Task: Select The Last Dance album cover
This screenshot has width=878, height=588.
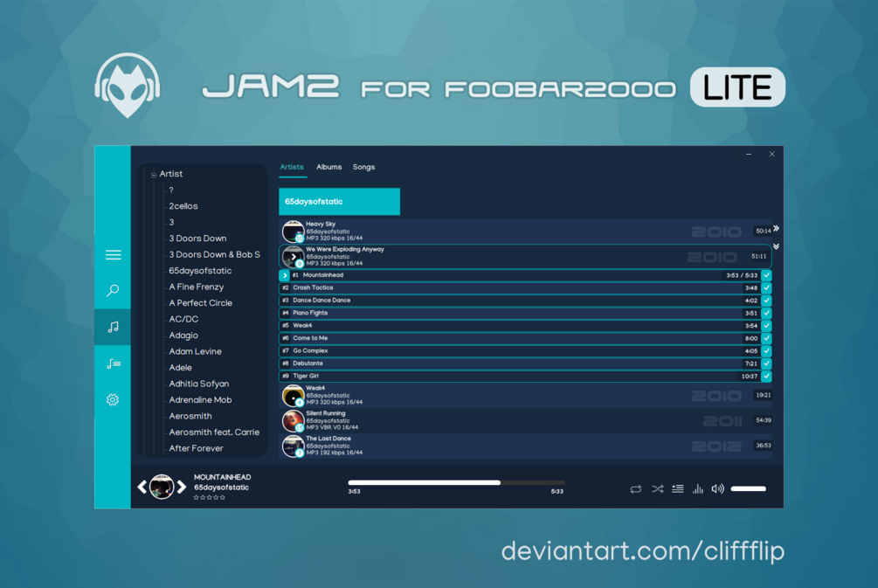Action: coord(293,446)
